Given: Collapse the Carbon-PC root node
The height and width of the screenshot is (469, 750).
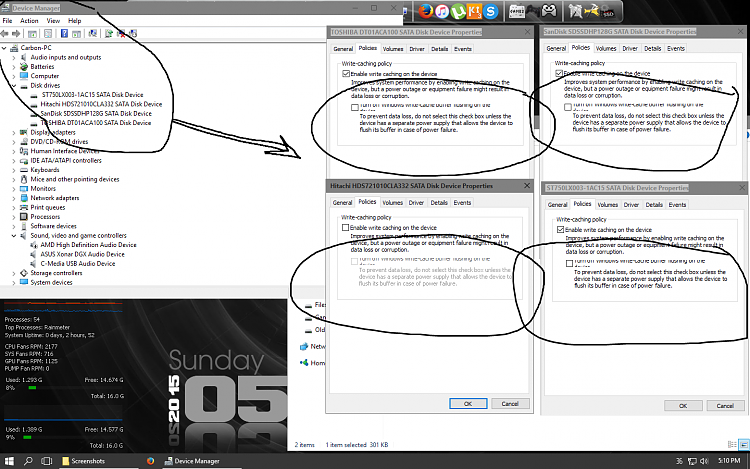Looking at the screenshot, I should point(4,48).
